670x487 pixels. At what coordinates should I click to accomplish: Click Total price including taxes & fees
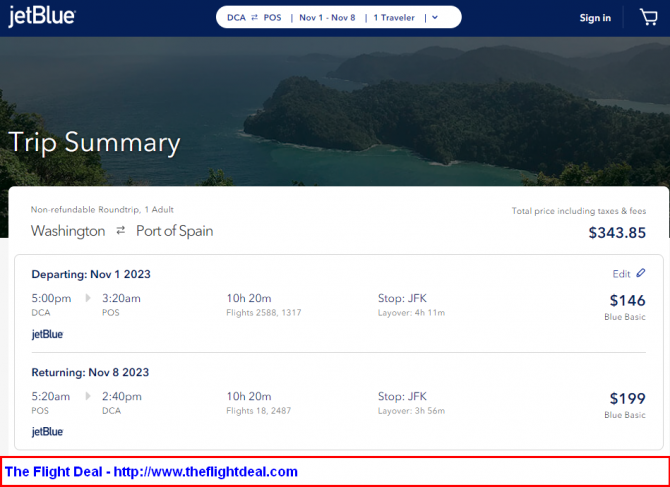pos(579,211)
